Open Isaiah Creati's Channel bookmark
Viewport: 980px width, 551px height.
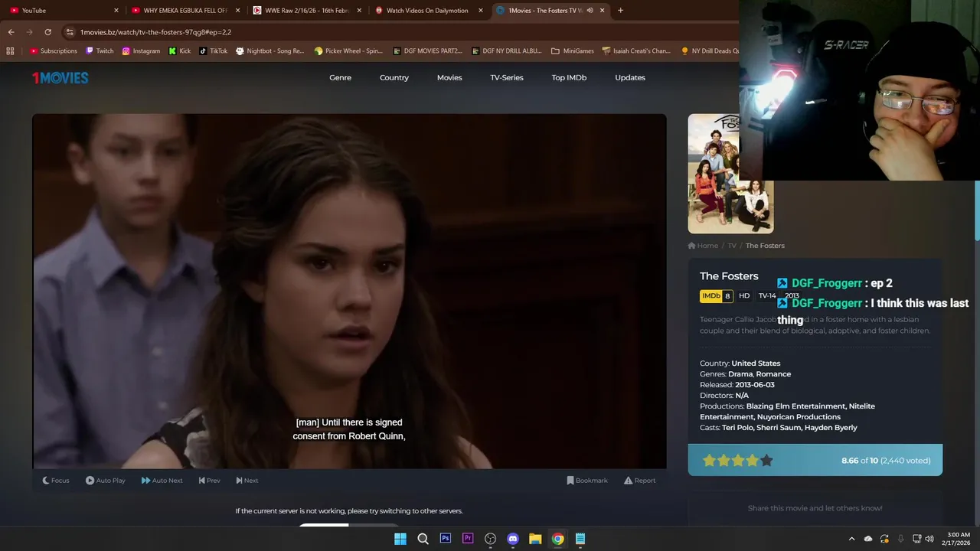[636, 51]
